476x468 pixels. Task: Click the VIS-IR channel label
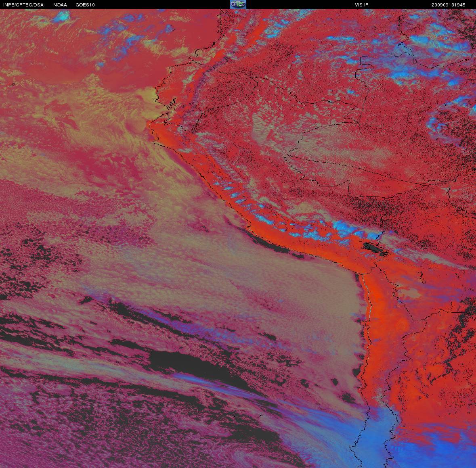362,5
